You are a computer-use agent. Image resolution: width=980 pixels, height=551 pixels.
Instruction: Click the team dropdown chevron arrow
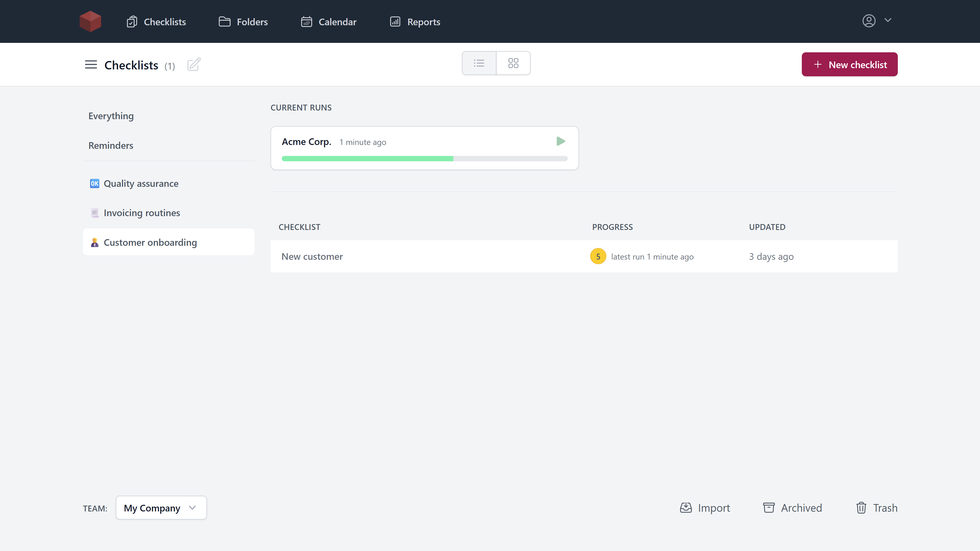click(x=192, y=508)
